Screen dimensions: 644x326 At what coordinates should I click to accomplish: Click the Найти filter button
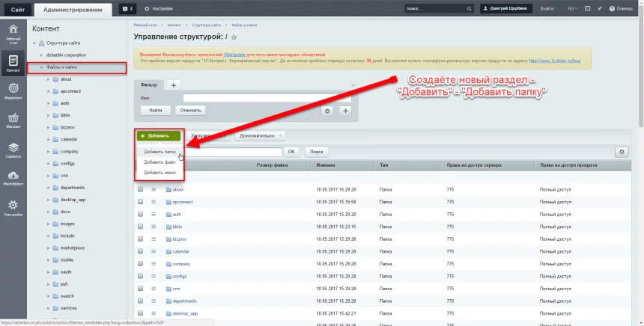[x=155, y=110]
